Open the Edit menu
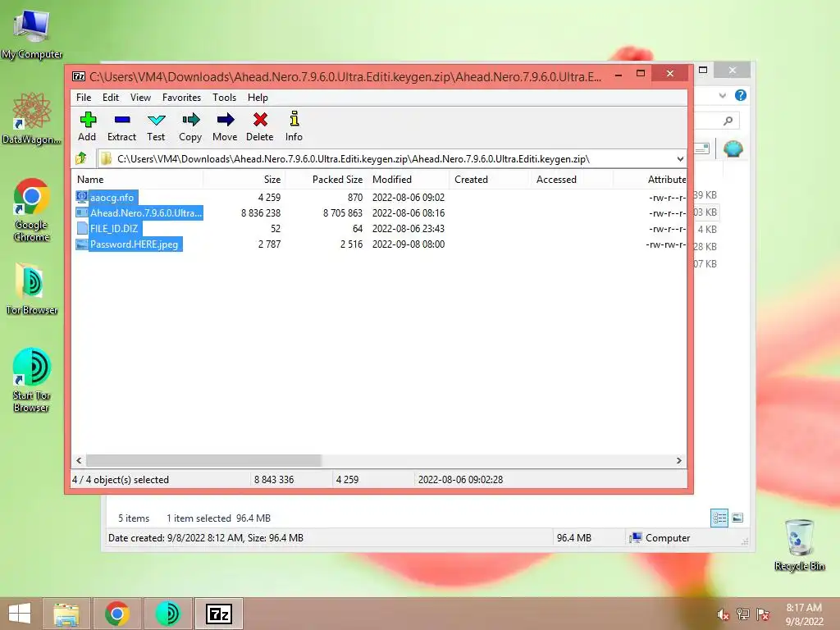Screen dimensions: 840x630 click(x=111, y=98)
